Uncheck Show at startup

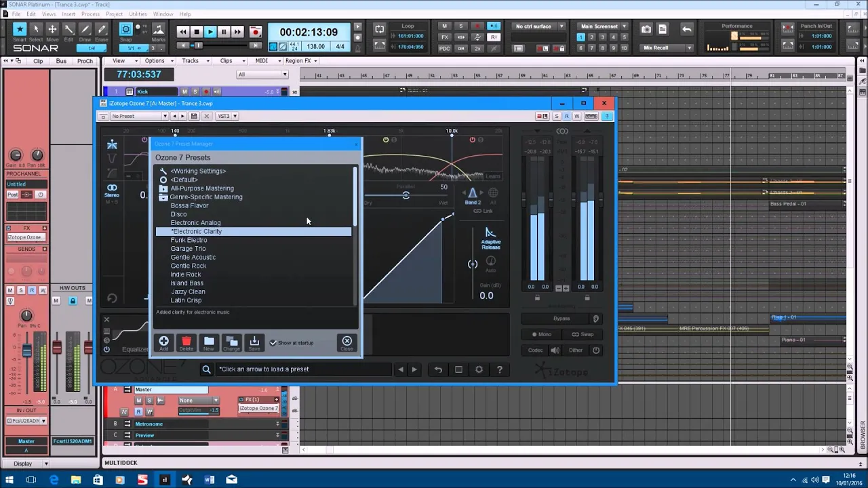point(273,343)
